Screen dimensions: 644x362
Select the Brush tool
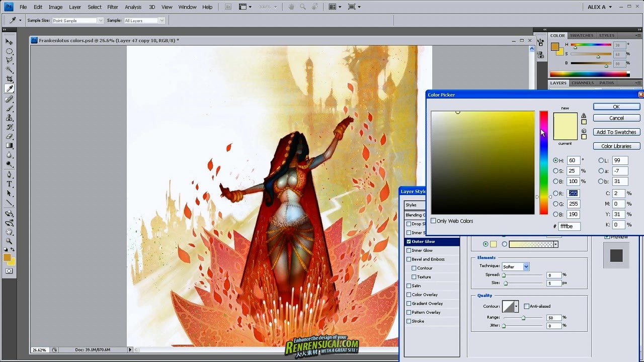pyautogui.click(x=9, y=109)
